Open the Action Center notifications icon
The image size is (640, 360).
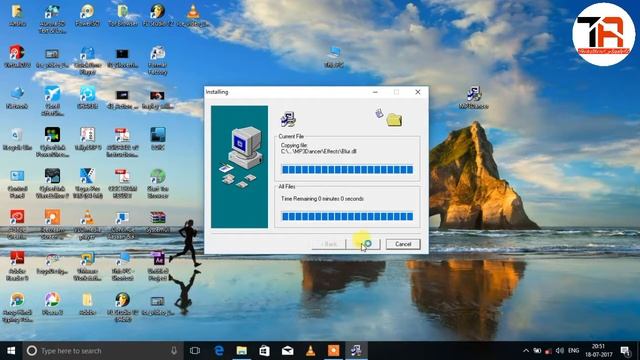(625, 351)
